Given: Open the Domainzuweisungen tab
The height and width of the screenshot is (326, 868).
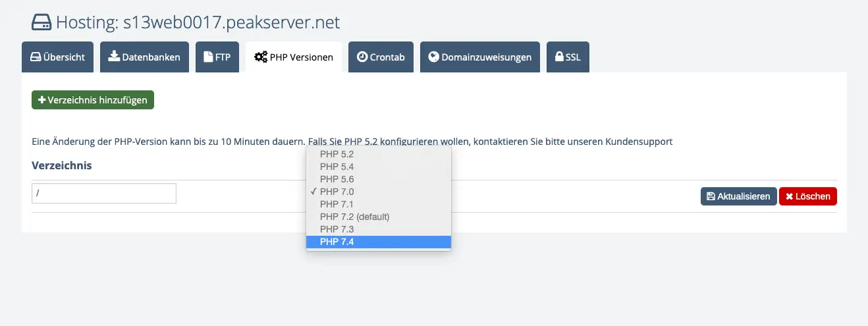Looking at the screenshot, I should click(x=479, y=57).
